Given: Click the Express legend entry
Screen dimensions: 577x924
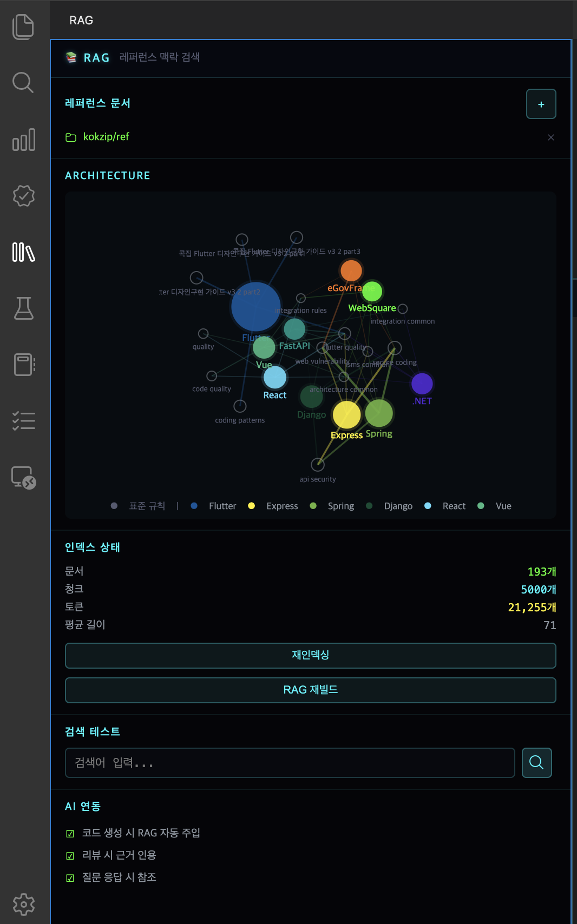Looking at the screenshot, I should point(273,506).
